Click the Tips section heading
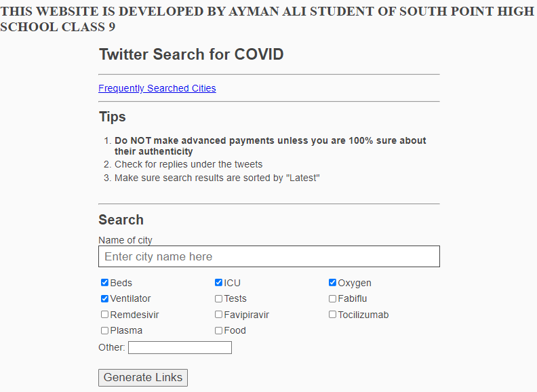This screenshot has height=392, width=537. (x=113, y=117)
